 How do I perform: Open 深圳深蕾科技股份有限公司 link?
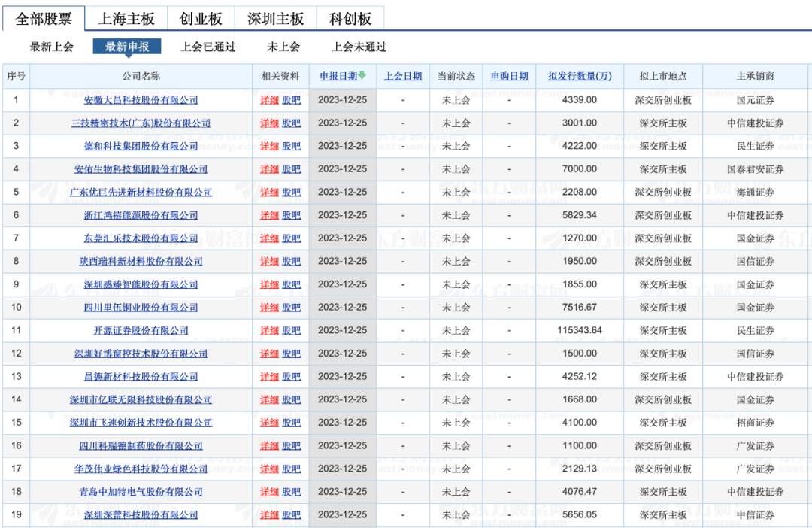pos(141,515)
